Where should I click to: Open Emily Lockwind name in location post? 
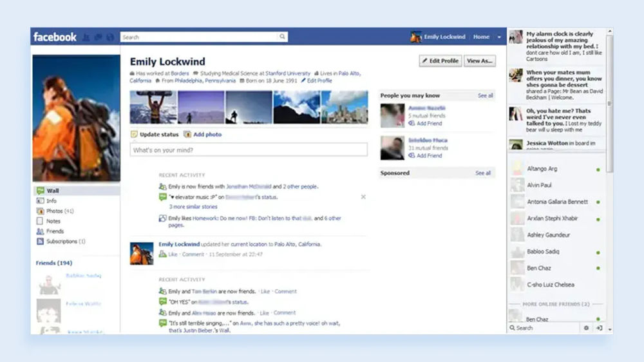point(179,244)
